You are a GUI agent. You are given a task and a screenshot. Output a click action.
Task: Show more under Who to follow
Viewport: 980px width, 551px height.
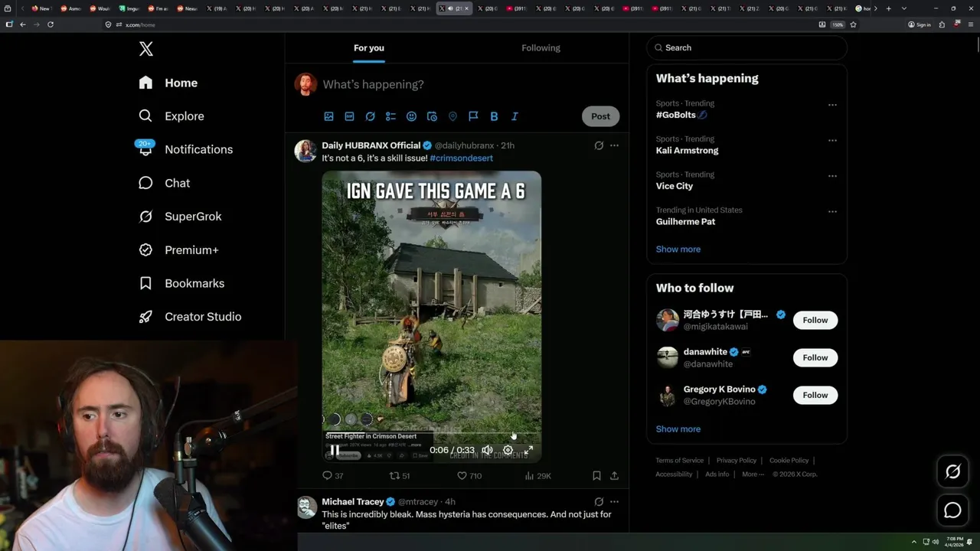point(678,429)
